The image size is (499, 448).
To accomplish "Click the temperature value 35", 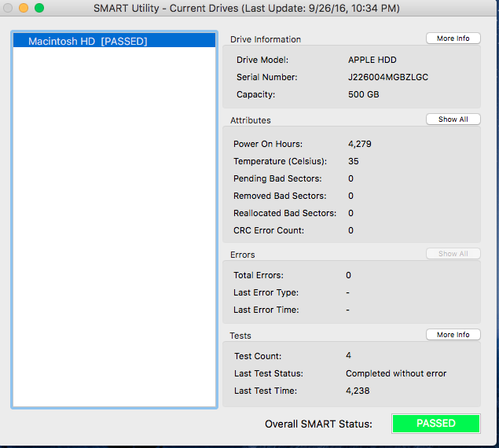I will (x=354, y=161).
